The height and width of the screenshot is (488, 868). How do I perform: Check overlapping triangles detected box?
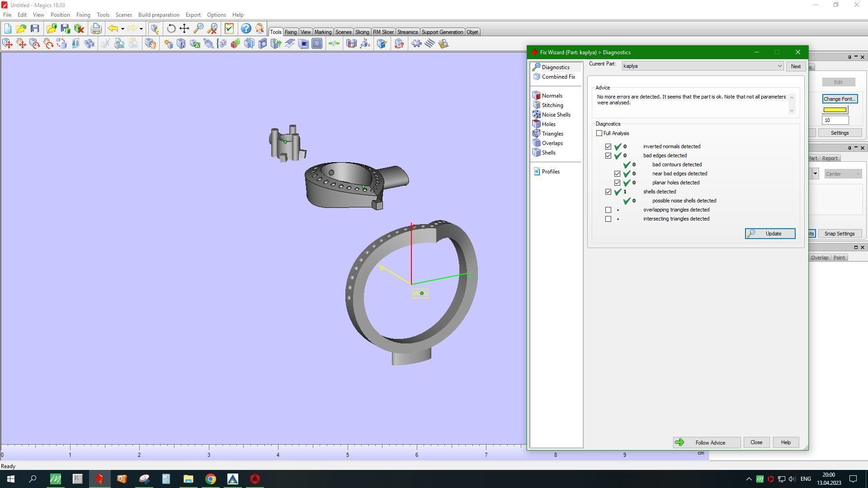coord(608,210)
